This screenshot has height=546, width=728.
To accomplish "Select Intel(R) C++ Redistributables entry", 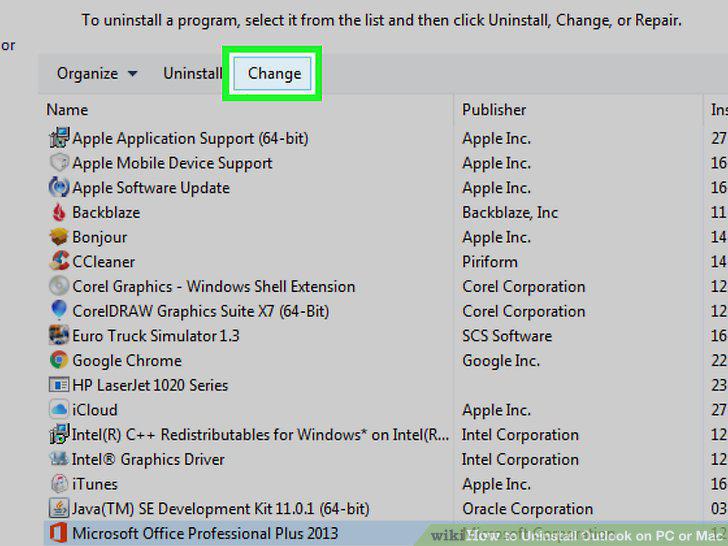I will coord(260,434).
